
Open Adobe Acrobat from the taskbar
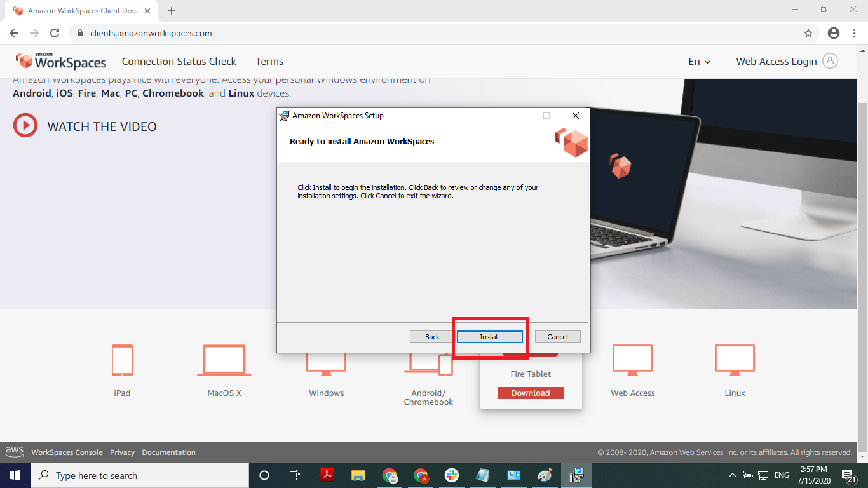(327, 475)
